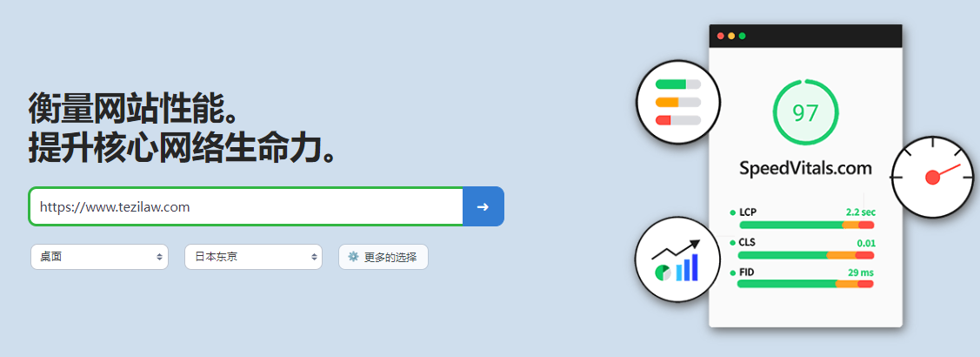Click the 2.2 sec LCP value
The image size is (980, 357).
pos(861,212)
